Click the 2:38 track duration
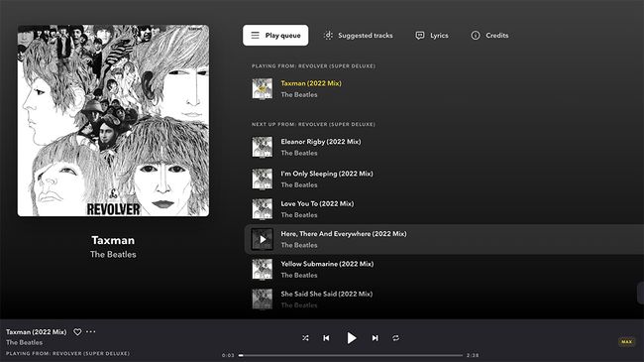The image size is (644, 362). coord(473,355)
